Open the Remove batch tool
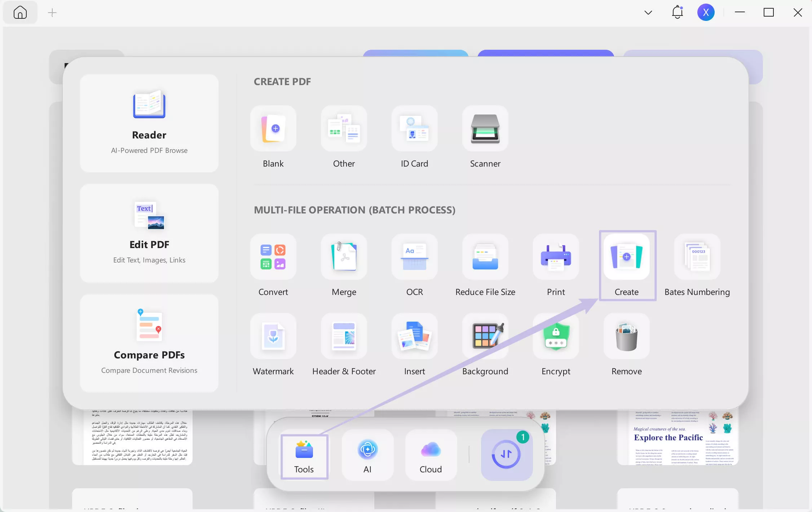The image size is (812, 512). [626, 345]
